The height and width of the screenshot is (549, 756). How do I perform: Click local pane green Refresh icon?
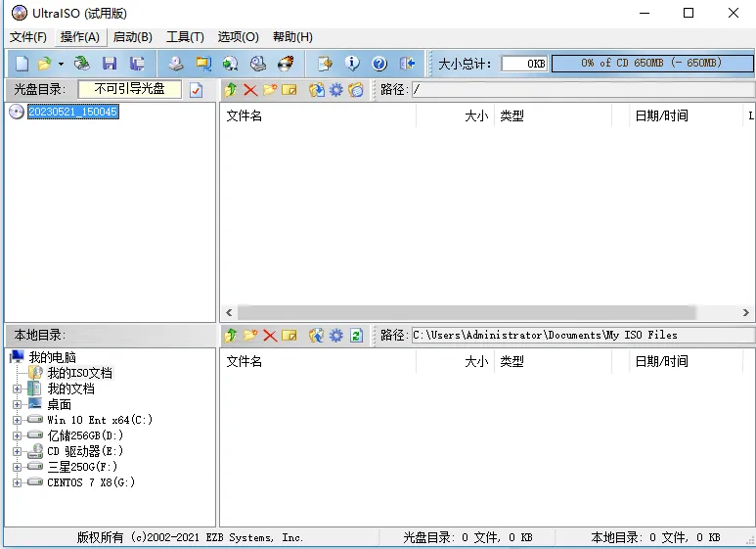point(356,336)
